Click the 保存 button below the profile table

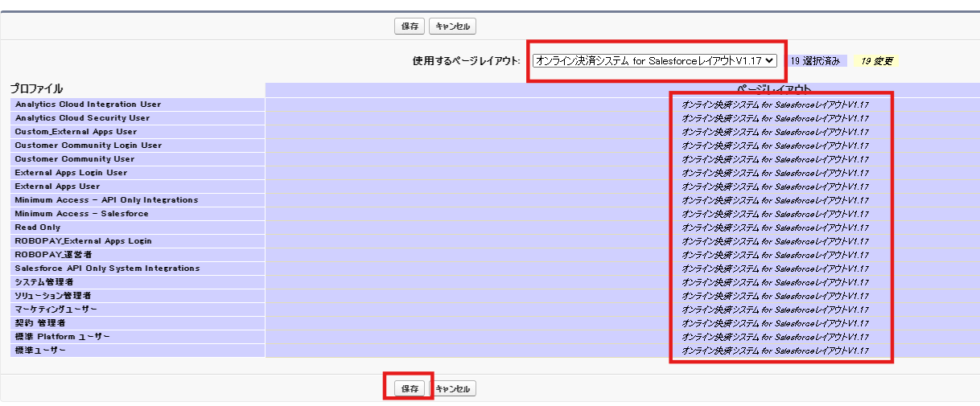(410, 389)
